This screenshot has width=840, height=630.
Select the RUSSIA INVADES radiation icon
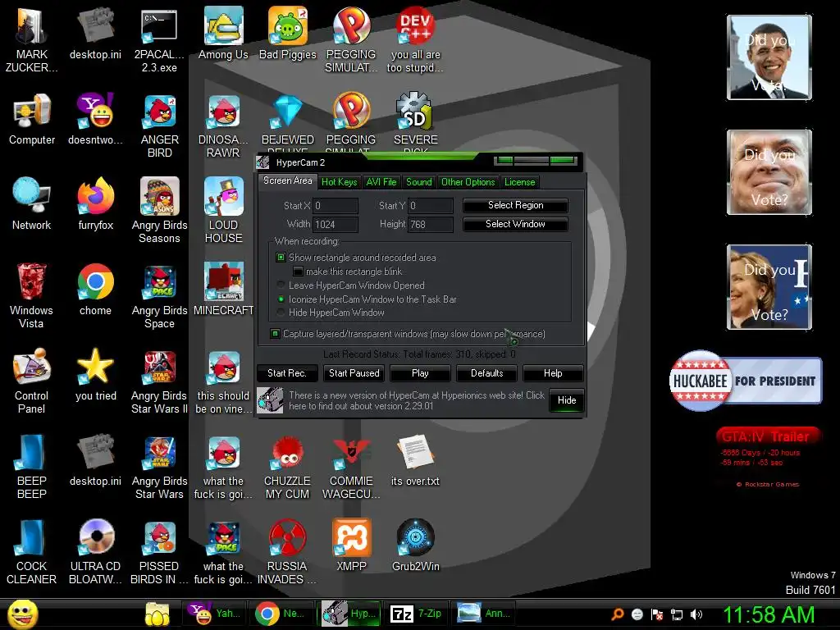point(287,551)
